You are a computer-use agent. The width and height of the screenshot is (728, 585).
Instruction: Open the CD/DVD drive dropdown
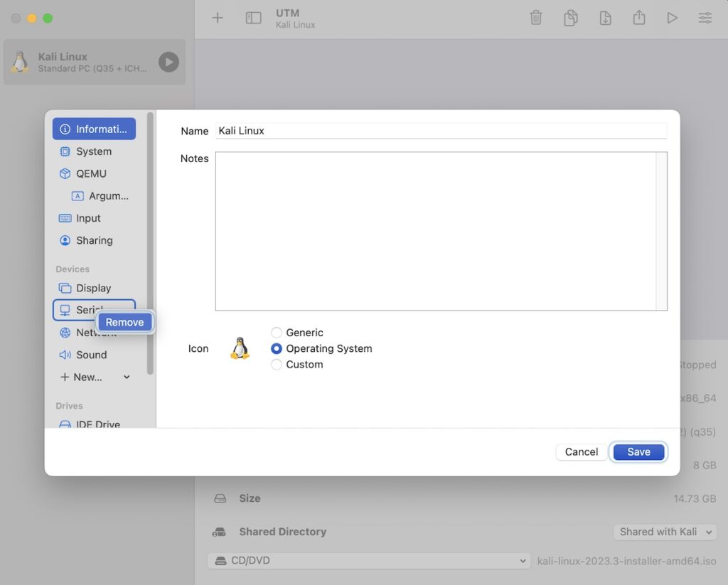(x=369, y=560)
